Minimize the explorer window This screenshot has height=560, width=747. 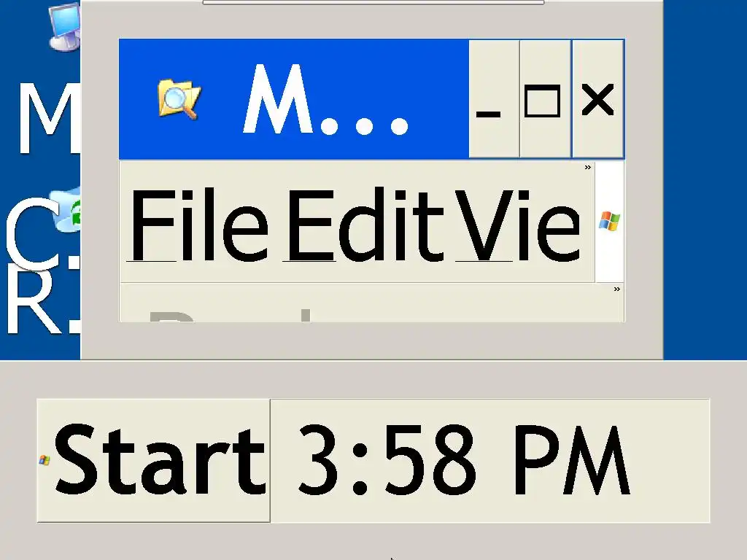494,99
